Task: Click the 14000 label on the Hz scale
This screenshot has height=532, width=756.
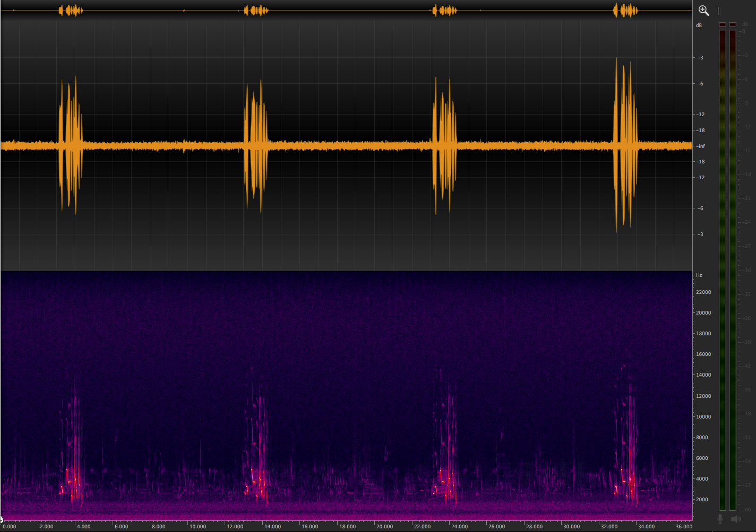Action: (x=703, y=375)
